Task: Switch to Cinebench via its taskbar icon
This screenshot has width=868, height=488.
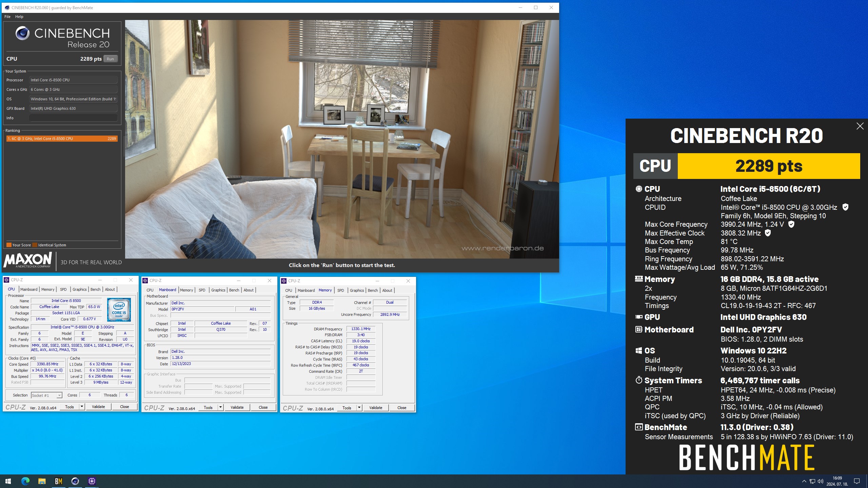Action: click(75, 481)
